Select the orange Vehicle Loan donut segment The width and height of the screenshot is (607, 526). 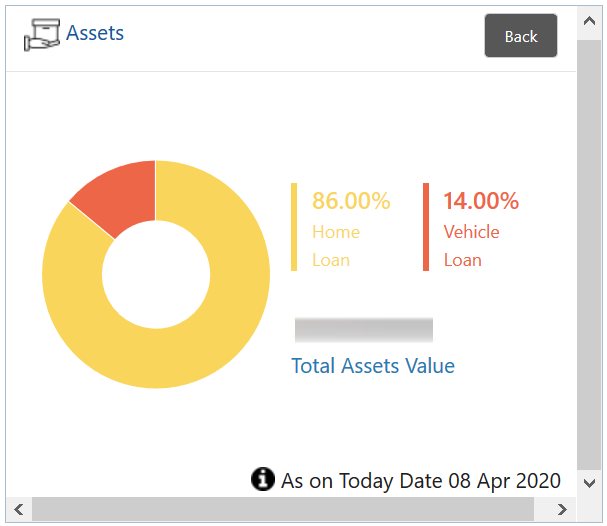click(120, 195)
